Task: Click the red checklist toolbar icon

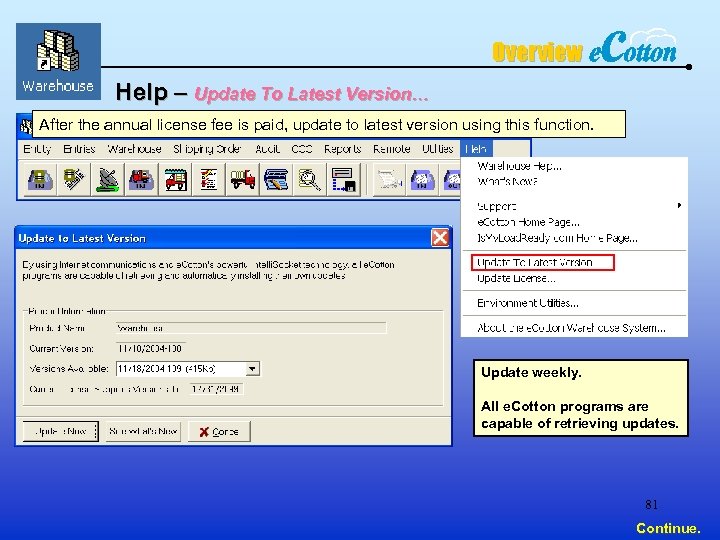Action: [208, 179]
